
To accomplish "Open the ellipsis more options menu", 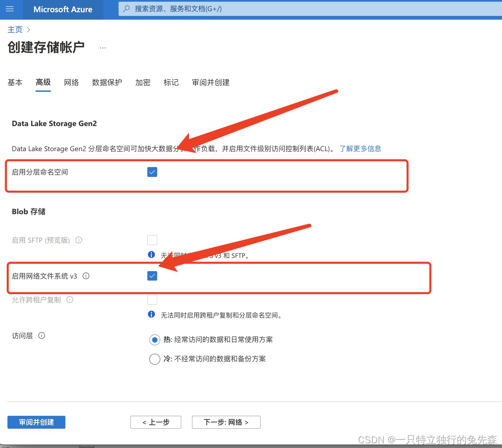I will point(103,48).
